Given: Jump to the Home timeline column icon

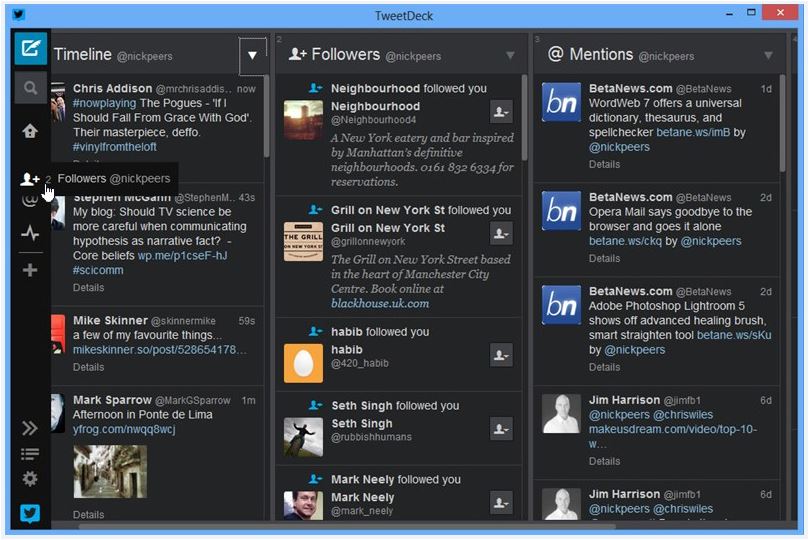Looking at the screenshot, I should click(x=30, y=131).
